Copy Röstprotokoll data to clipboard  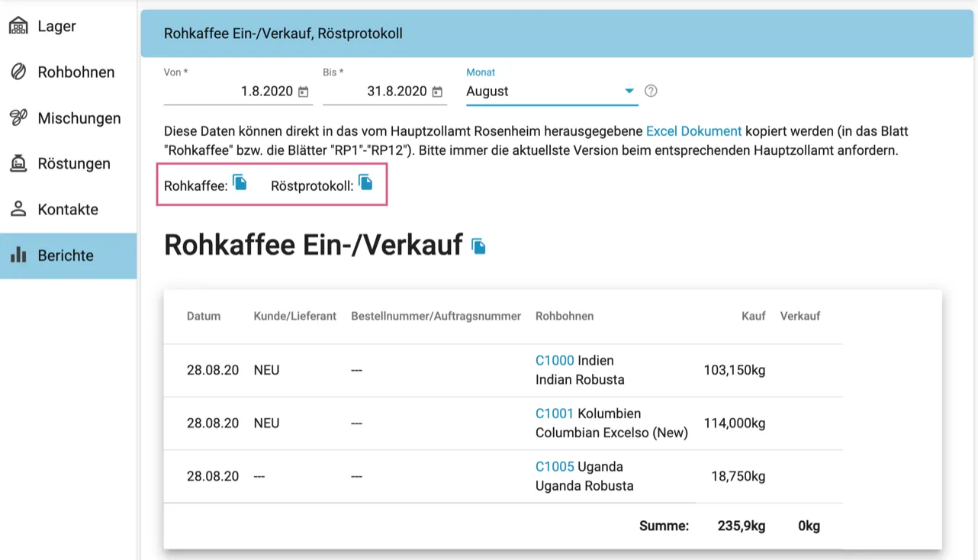click(365, 182)
